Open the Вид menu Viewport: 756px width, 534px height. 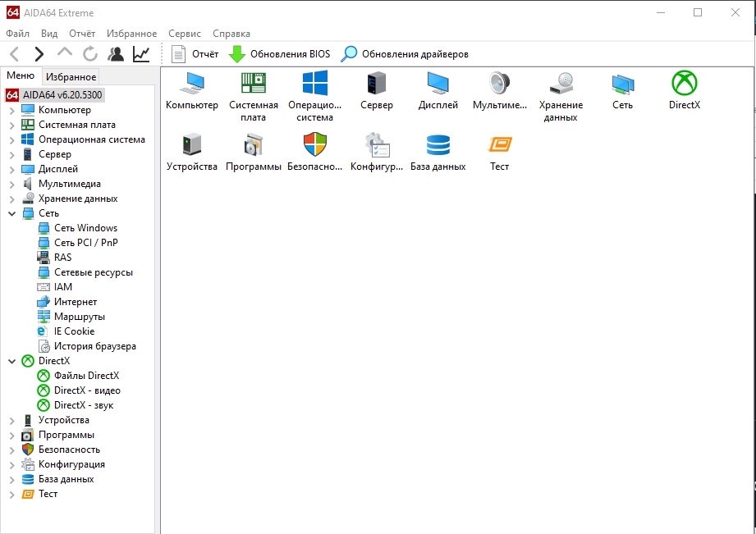pyautogui.click(x=49, y=34)
